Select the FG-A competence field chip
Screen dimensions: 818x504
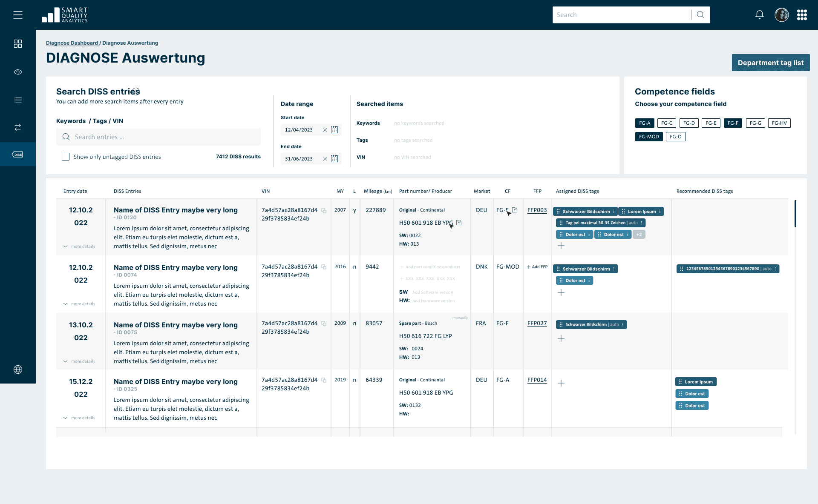click(x=645, y=123)
